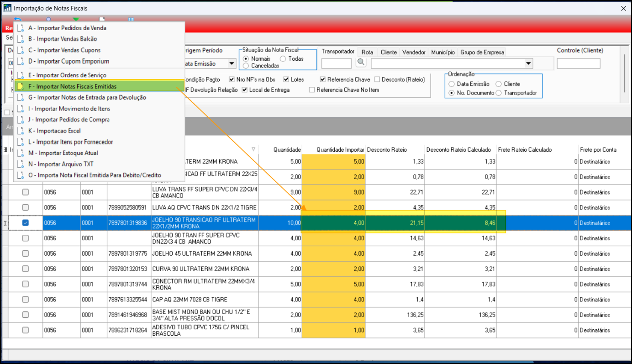
Task: Select E - Importar Ordens de Serviço
Action: [100, 75]
